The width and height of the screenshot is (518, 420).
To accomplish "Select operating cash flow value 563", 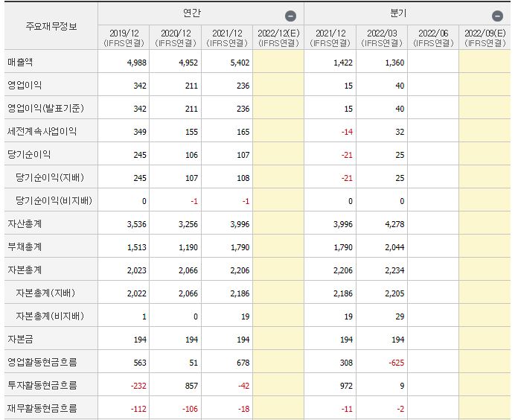I will click(140, 363).
